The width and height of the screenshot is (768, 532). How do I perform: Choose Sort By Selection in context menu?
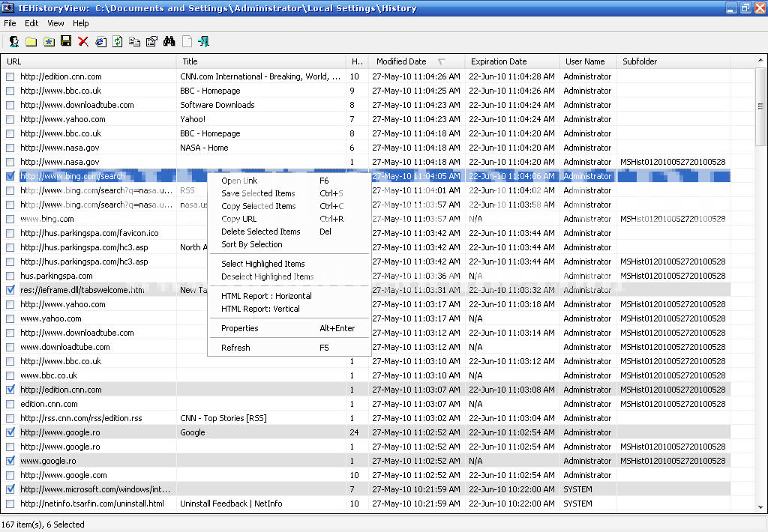point(252,244)
